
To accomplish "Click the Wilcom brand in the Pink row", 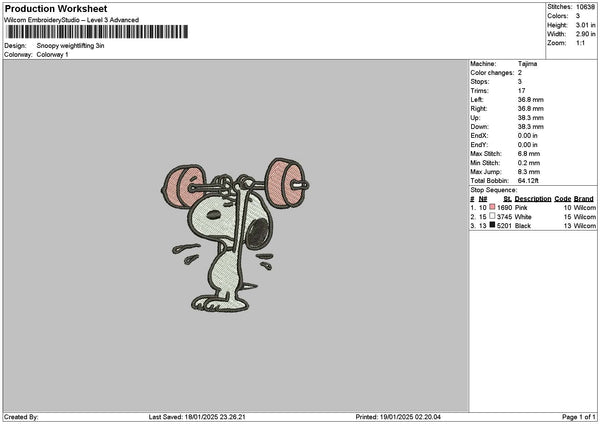I will pos(584,208).
